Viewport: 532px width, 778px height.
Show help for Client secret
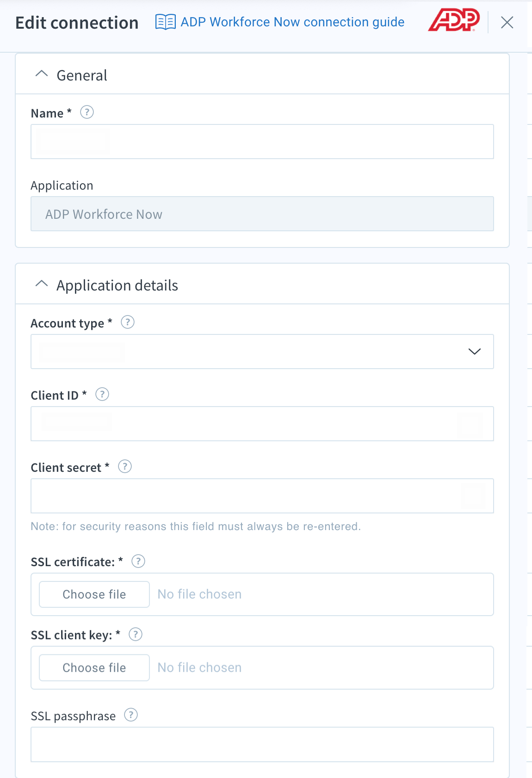(125, 467)
